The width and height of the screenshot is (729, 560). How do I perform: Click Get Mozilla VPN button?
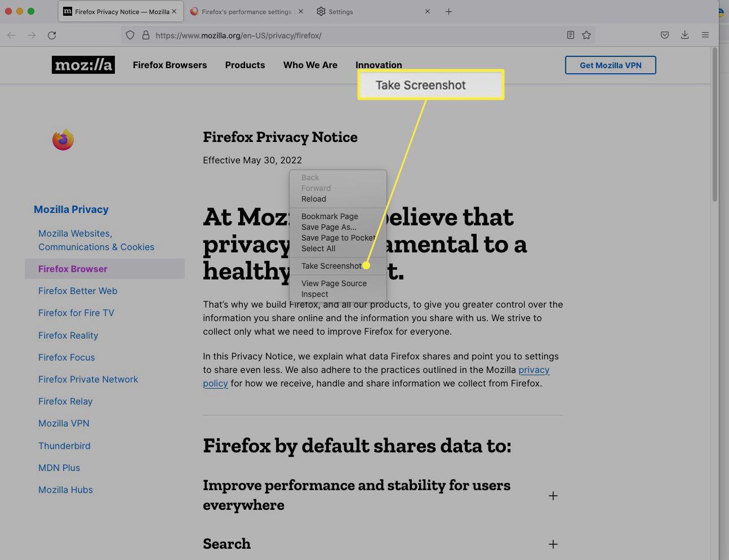[611, 65]
